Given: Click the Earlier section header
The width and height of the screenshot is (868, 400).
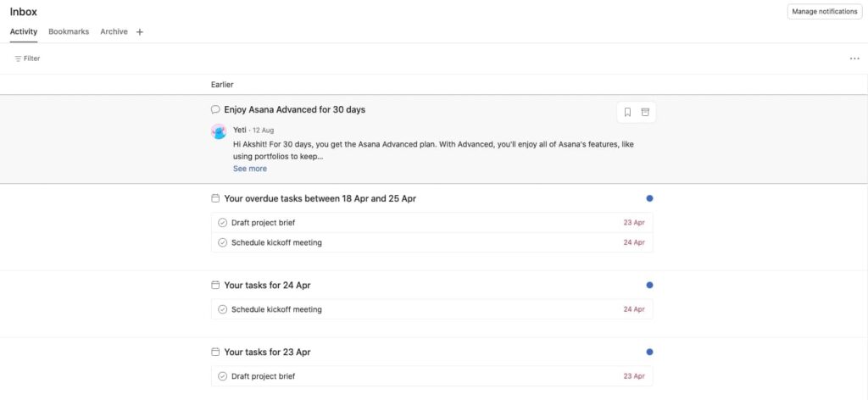Looking at the screenshot, I should tap(222, 85).
